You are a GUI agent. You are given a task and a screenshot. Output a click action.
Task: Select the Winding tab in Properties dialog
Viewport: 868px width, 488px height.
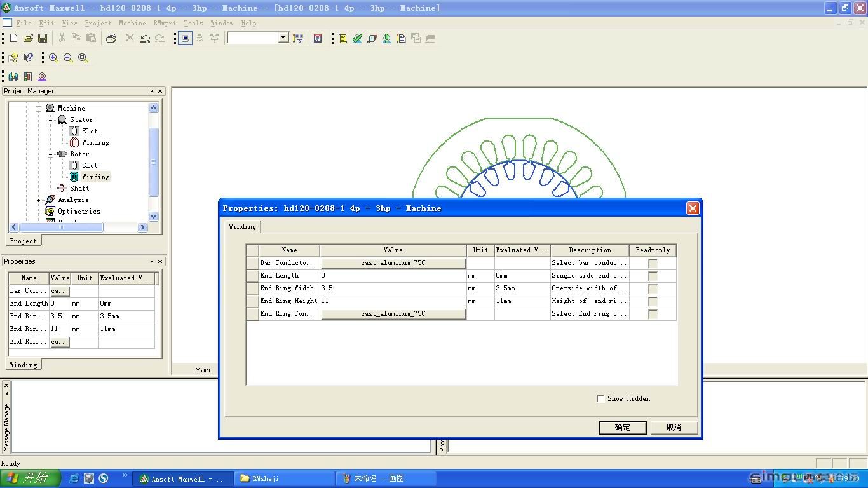(243, 226)
